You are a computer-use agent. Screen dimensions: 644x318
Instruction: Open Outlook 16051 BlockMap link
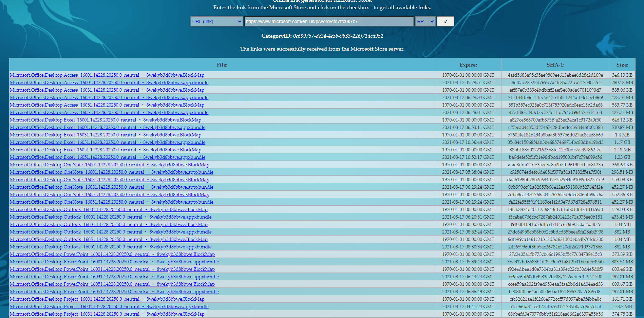(x=109, y=239)
